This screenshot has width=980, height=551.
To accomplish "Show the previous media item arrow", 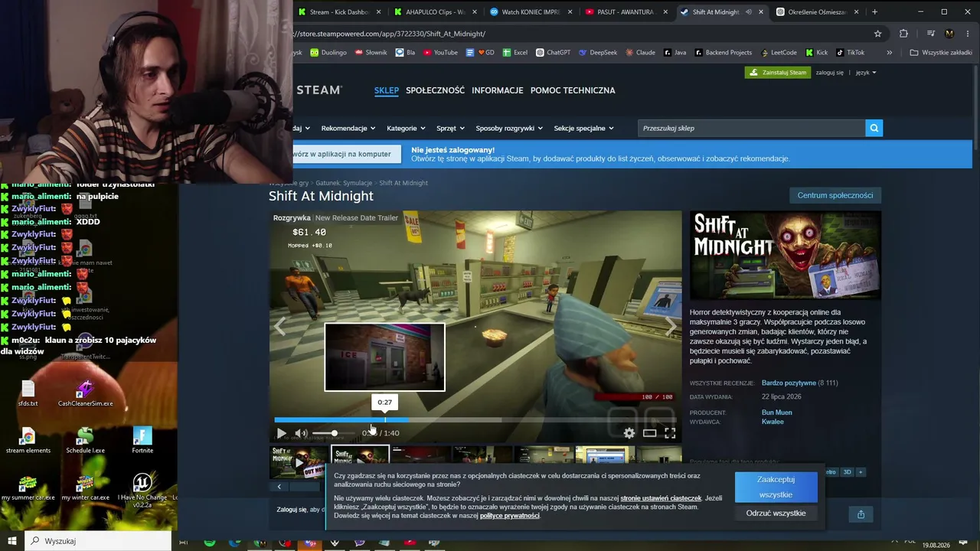I will (x=279, y=327).
